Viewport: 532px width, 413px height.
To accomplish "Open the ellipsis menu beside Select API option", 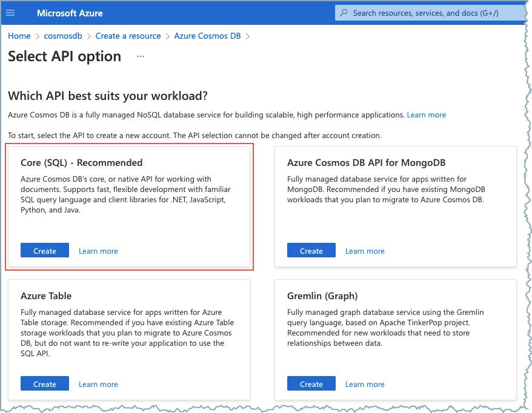I will [x=141, y=56].
